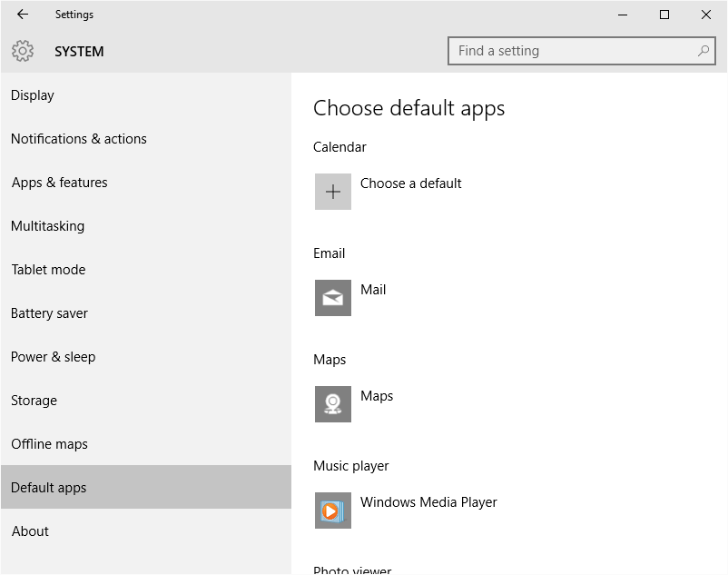The image size is (728, 575).
Task: Change the Windows Media Player default
Action: pos(428,502)
